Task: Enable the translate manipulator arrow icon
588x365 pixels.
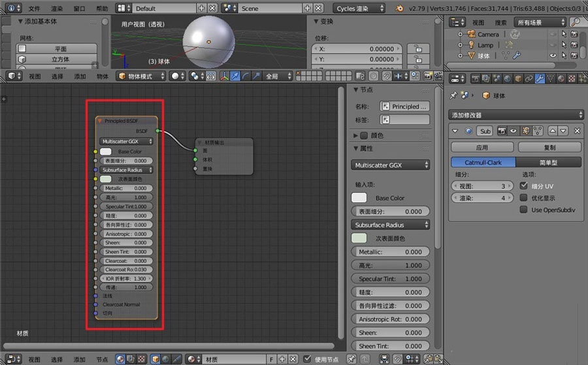Action: pyautogui.click(x=235, y=77)
